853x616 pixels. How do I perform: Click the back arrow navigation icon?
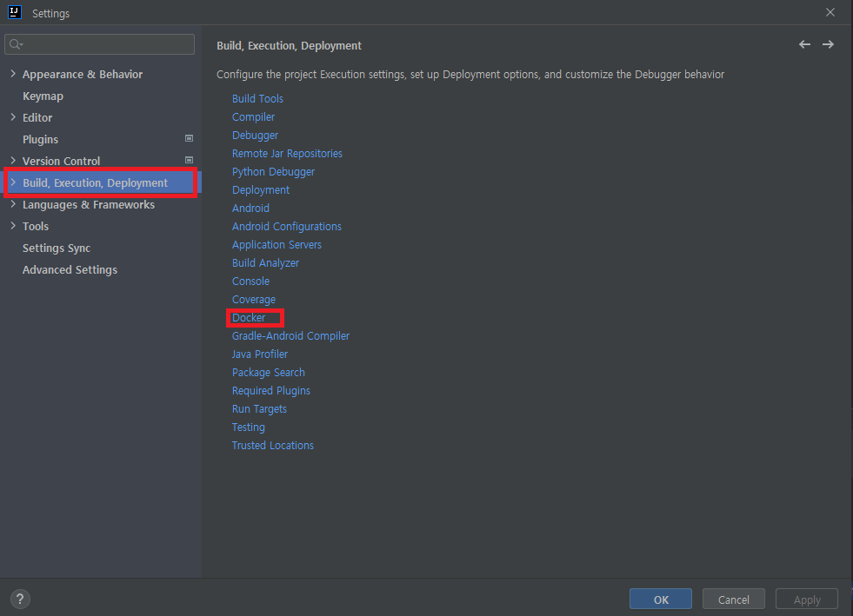point(804,44)
